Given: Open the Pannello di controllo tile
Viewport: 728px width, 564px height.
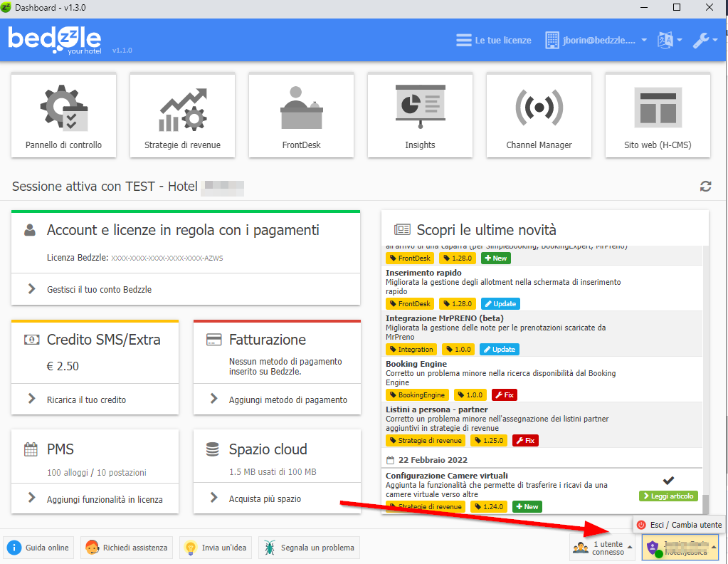Looking at the screenshot, I should 63,115.
